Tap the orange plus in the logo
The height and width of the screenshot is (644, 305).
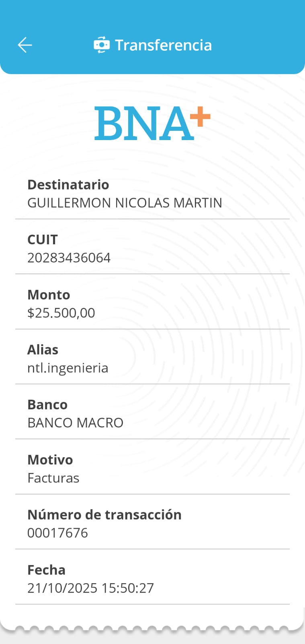tap(200, 117)
